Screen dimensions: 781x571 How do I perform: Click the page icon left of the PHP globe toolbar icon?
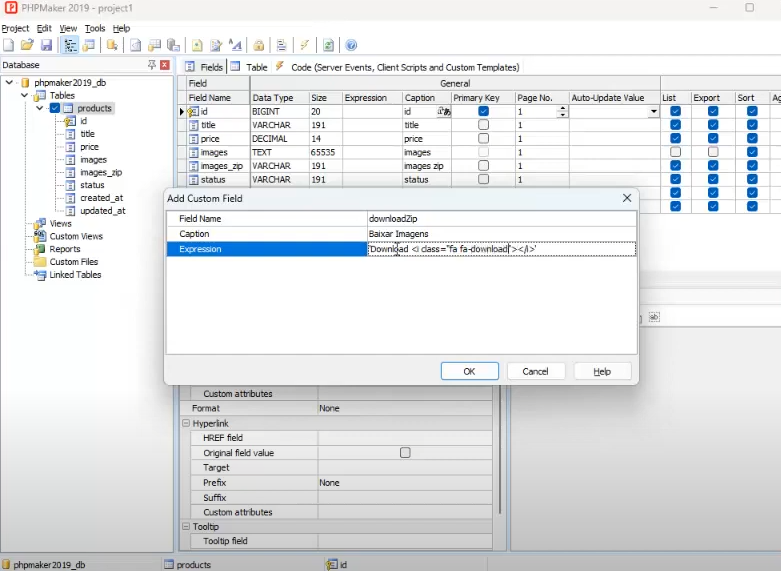tap(135, 45)
